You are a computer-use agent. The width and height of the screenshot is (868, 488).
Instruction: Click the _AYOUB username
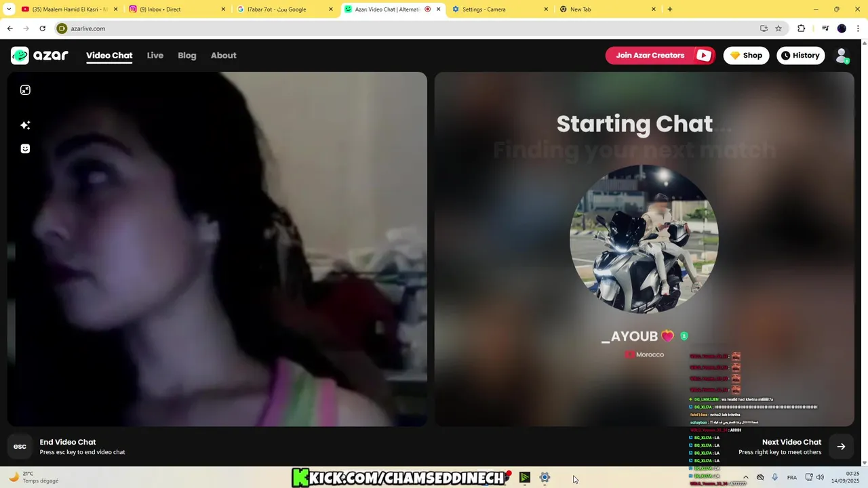629,336
